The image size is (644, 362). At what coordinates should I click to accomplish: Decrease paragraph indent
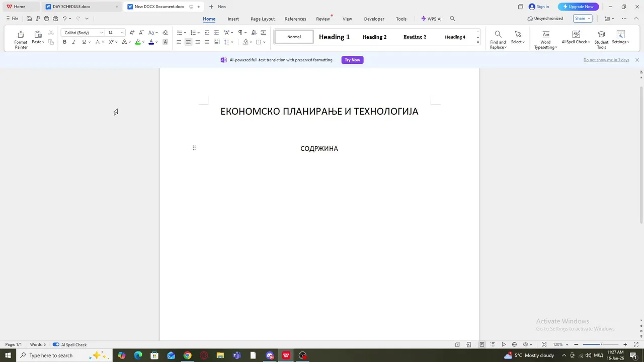click(x=207, y=33)
